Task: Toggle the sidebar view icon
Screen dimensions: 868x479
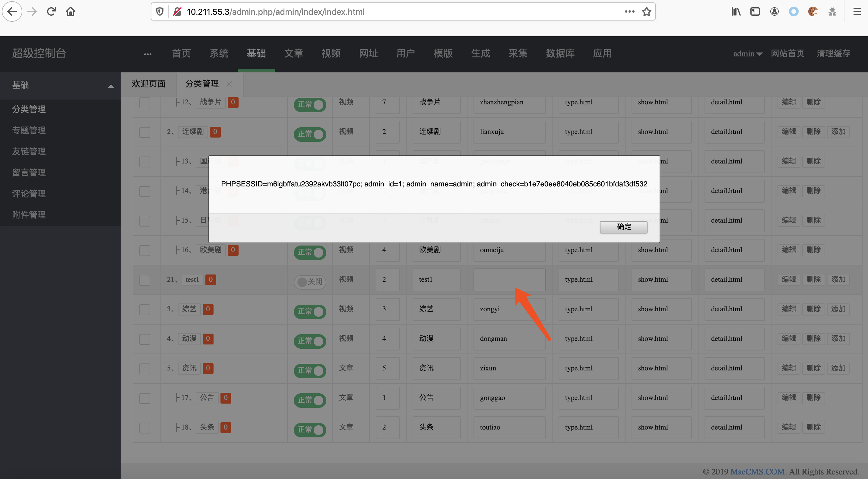Action: coord(755,12)
